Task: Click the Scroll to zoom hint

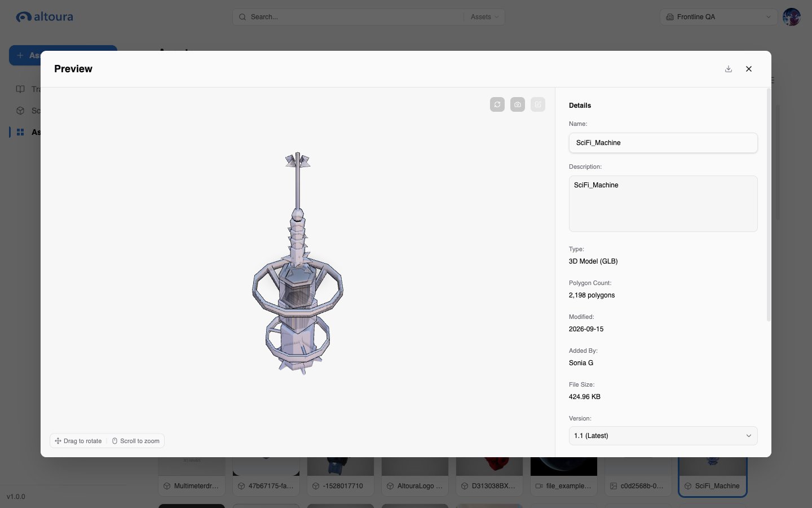Action: pyautogui.click(x=136, y=441)
